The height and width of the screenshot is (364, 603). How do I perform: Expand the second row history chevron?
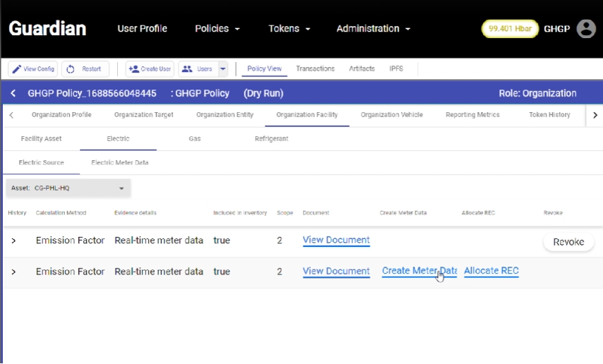pyautogui.click(x=13, y=272)
